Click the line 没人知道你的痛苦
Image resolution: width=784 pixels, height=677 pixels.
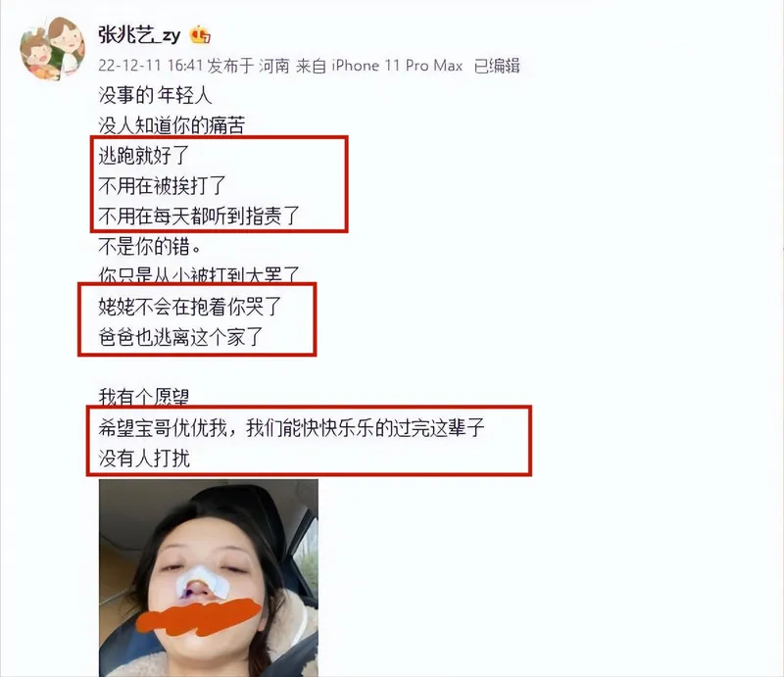171,125
